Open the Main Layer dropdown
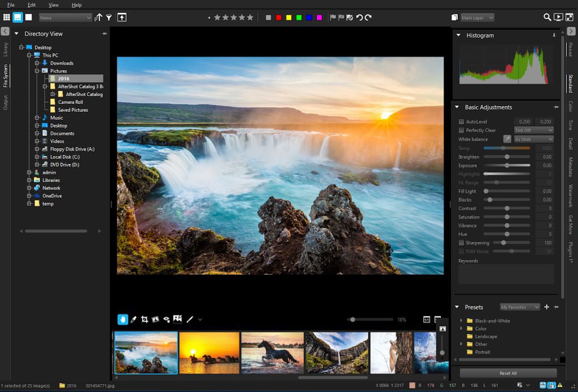 478,17
